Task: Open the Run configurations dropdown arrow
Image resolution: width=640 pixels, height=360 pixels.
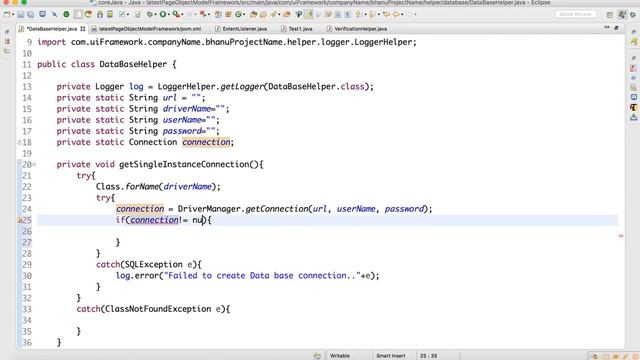Action: click(x=169, y=15)
